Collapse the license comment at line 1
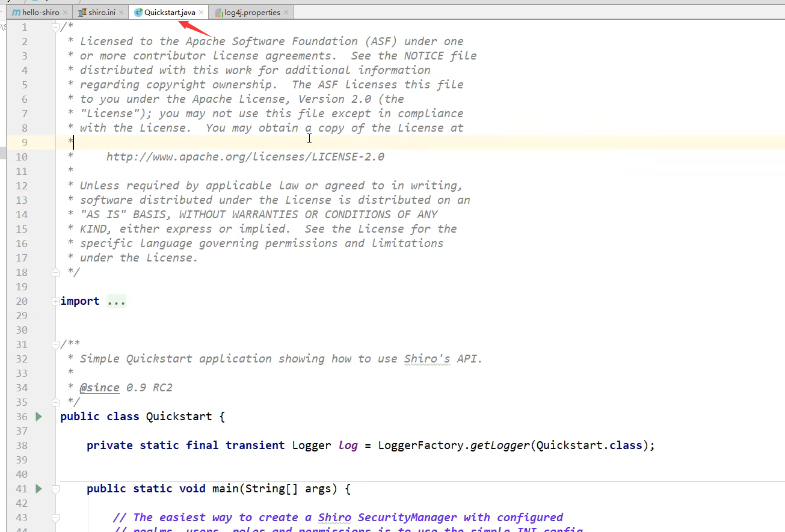The image size is (785, 532). click(55, 27)
